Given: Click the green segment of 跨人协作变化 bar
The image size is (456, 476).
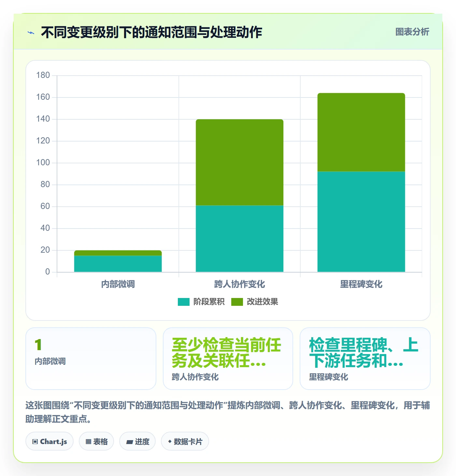Looking at the screenshot, I should [239, 162].
